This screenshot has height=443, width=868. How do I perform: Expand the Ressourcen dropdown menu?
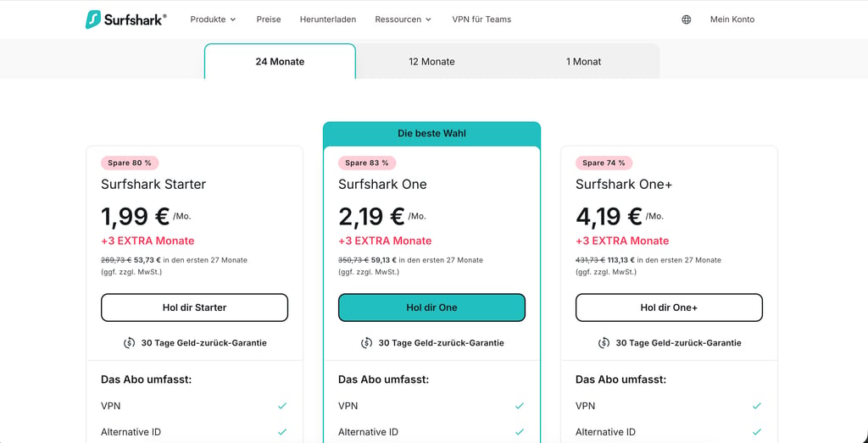click(x=403, y=19)
